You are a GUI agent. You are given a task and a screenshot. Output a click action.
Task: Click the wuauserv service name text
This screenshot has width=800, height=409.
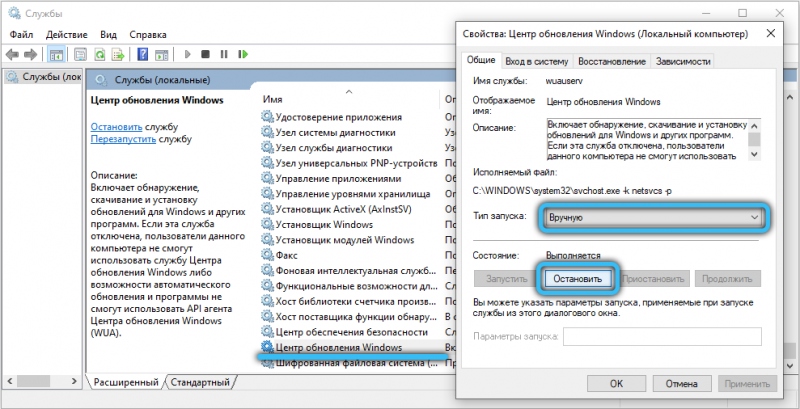[565, 81]
